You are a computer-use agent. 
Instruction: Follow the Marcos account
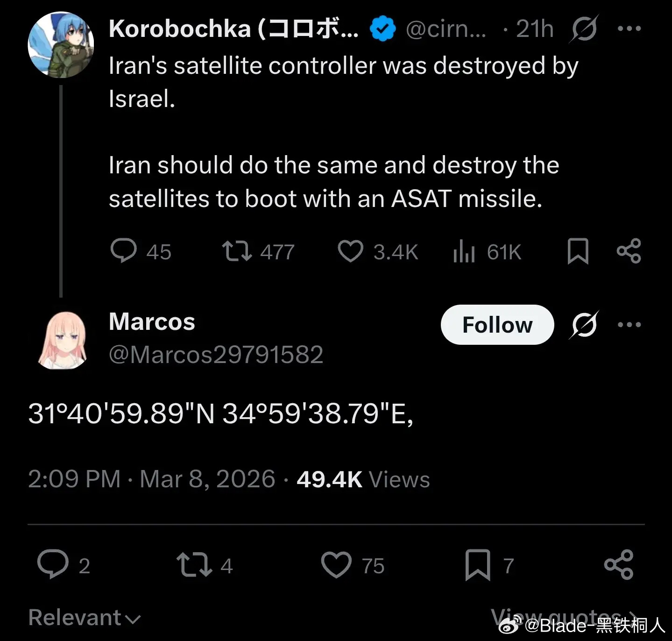pyautogui.click(x=497, y=325)
